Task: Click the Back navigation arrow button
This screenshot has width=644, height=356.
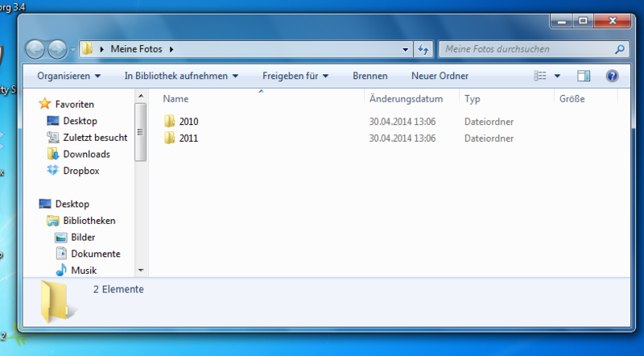Action: (x=36, y=49)
